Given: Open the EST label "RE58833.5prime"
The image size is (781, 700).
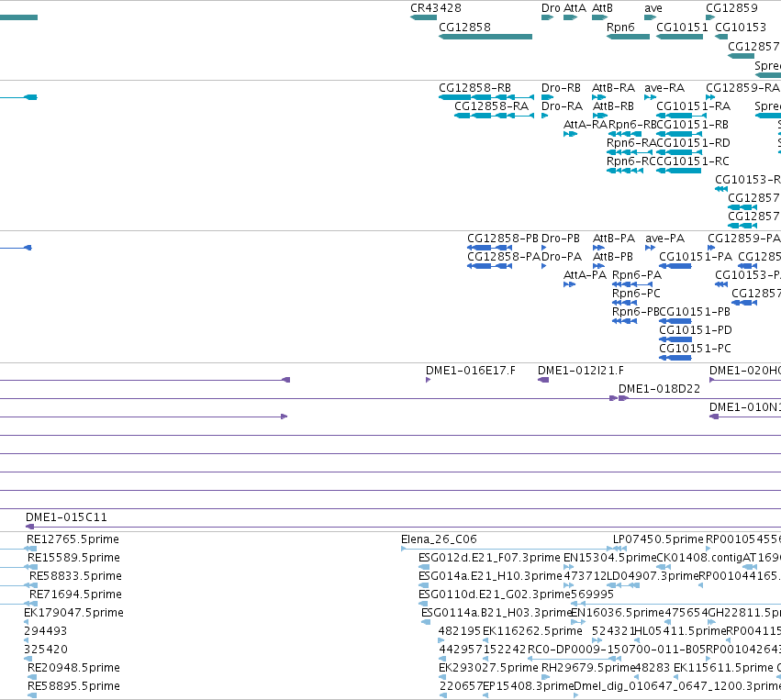Looking at the screenshot, I should click(75, 576).
